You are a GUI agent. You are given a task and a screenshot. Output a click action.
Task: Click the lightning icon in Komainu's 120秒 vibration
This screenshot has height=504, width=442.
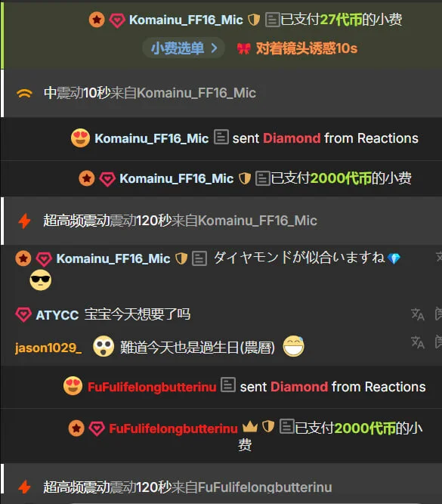point(24,221)
